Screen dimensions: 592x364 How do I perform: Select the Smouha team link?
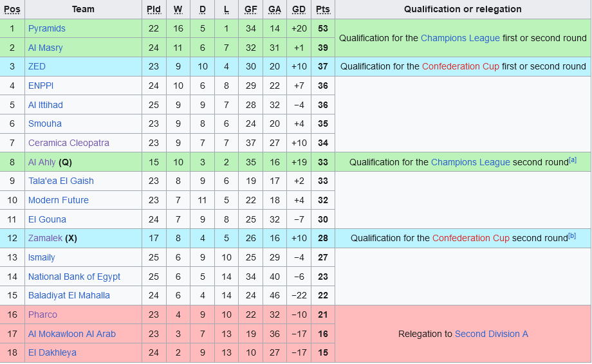45,123
